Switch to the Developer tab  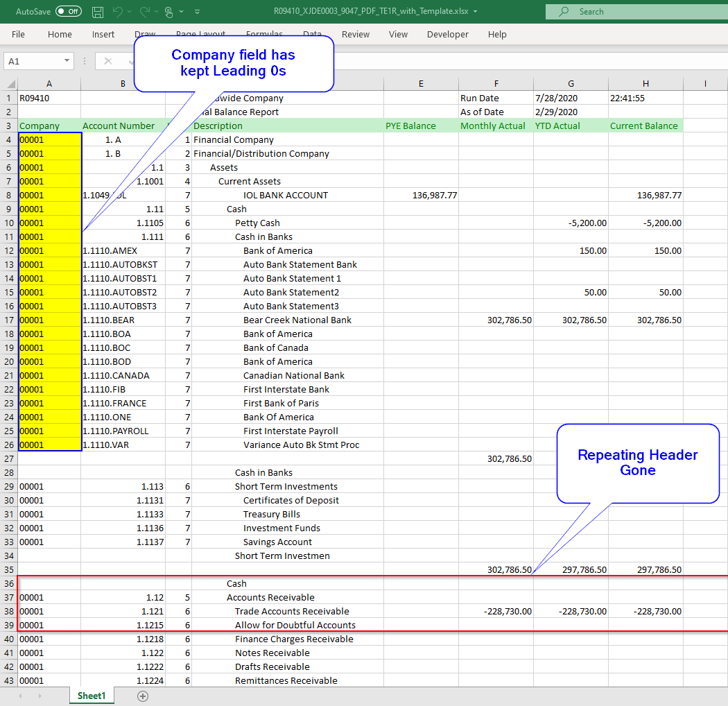coord(447,34)
